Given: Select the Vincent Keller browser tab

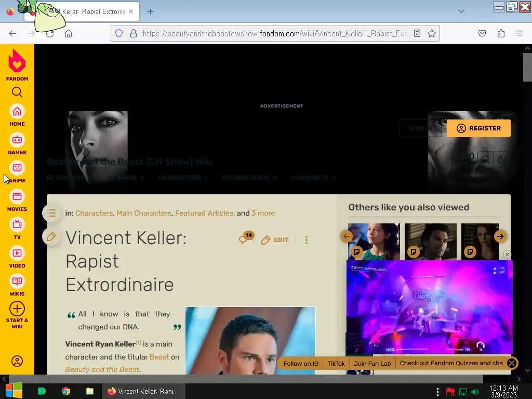Looking at the screenshot, I should coord(82,11).
